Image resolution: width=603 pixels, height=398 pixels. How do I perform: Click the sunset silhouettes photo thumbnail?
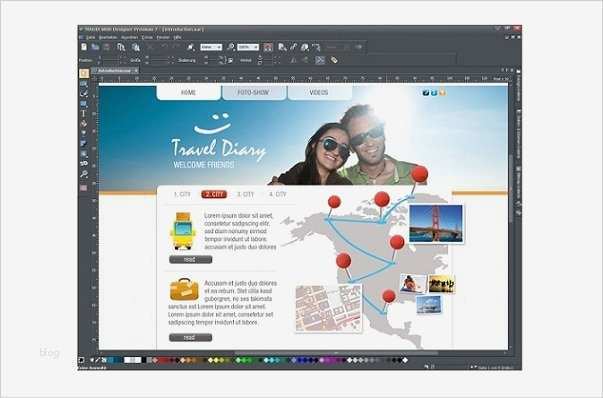coord(442,284)
